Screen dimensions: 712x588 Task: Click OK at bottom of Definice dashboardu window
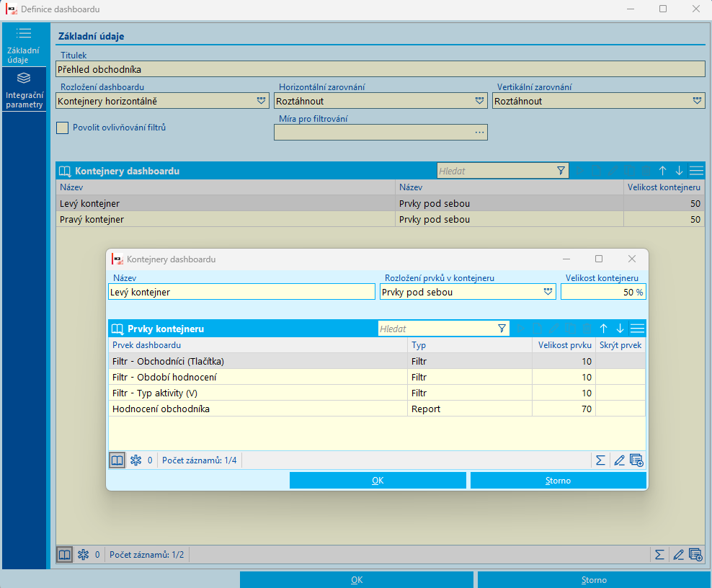click(x=357, y=580)
